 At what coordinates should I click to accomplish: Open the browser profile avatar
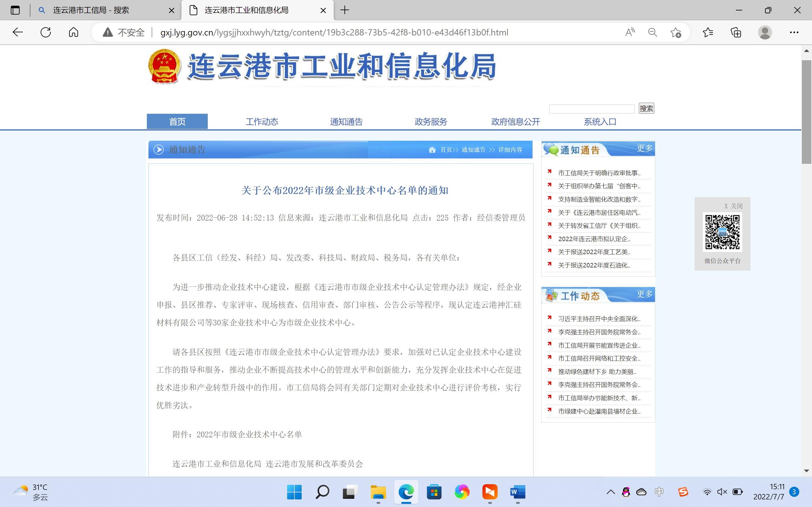(765, 32)
